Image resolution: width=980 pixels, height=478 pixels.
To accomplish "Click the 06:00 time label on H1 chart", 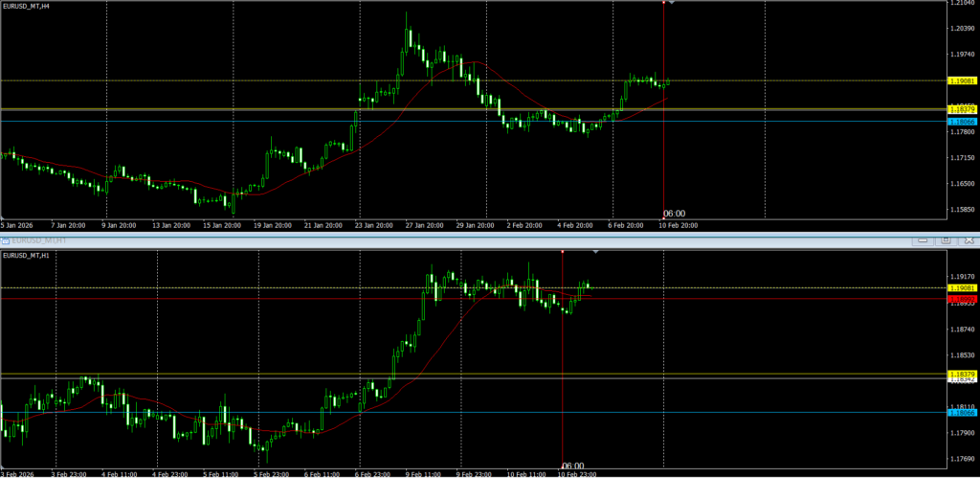I will point(571,465).
